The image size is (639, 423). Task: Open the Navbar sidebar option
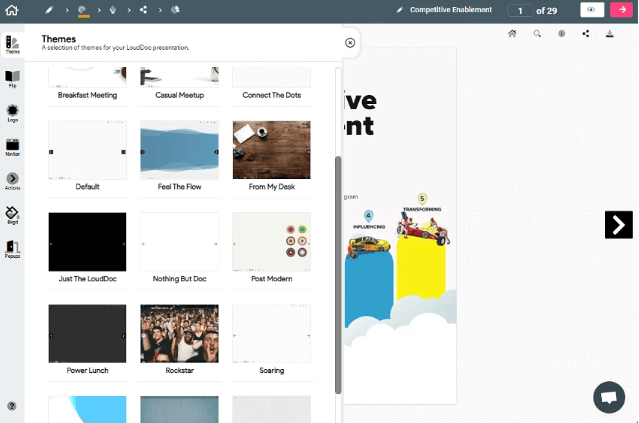(12, 146)
